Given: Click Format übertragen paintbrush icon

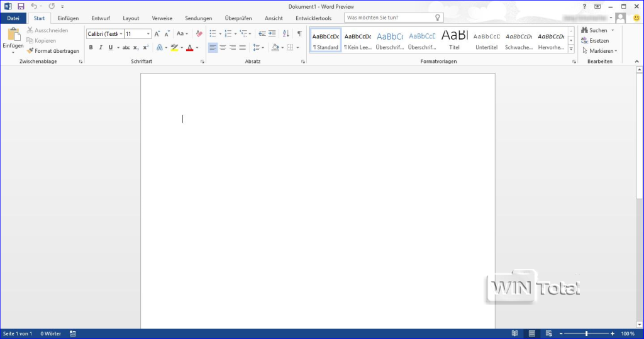Looking at the screenshot, I should 30,51.
